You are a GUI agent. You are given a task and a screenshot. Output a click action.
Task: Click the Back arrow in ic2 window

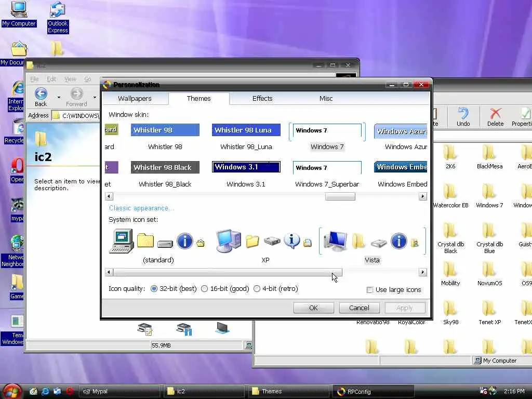tap(41, 97)
